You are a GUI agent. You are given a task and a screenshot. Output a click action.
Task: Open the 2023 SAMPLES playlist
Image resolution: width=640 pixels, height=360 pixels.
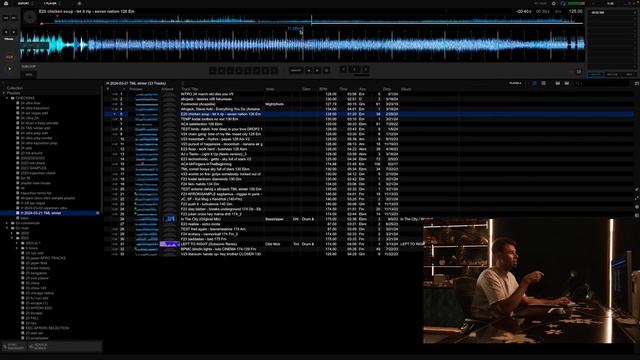tap(33, 168)
